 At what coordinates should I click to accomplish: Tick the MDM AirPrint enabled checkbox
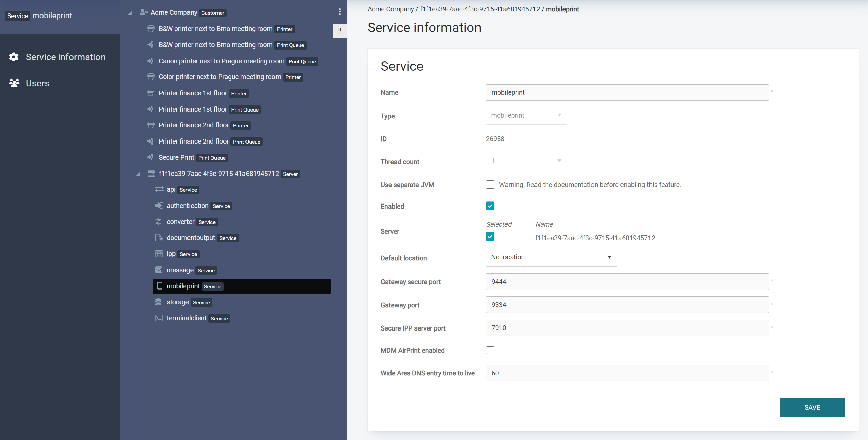(490, 350)
